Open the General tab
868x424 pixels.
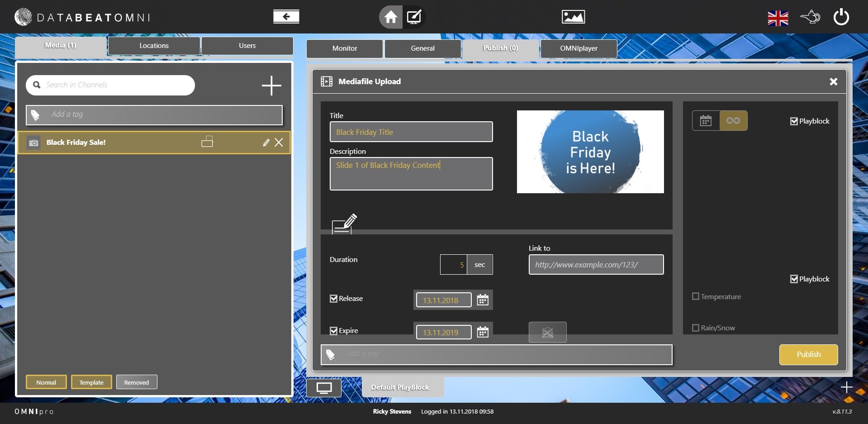point(422,48)
